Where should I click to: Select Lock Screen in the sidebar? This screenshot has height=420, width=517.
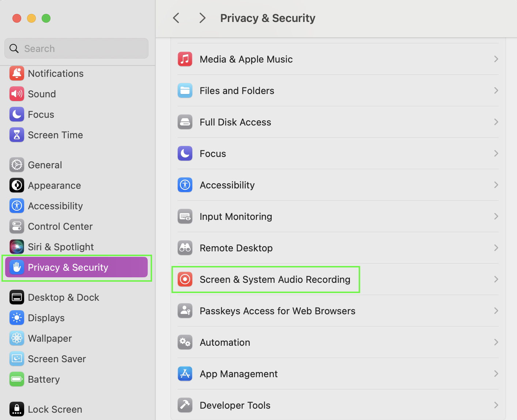[55, 409]
